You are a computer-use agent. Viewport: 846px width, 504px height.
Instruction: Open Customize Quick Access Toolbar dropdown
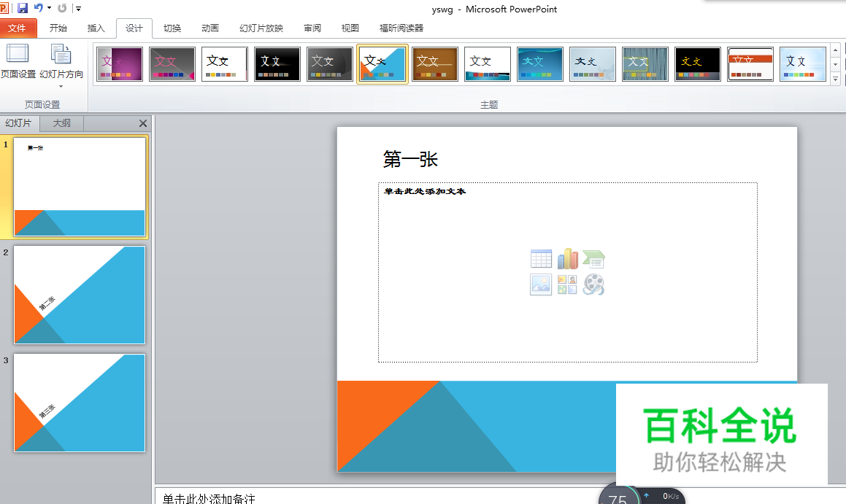[78, 9]
